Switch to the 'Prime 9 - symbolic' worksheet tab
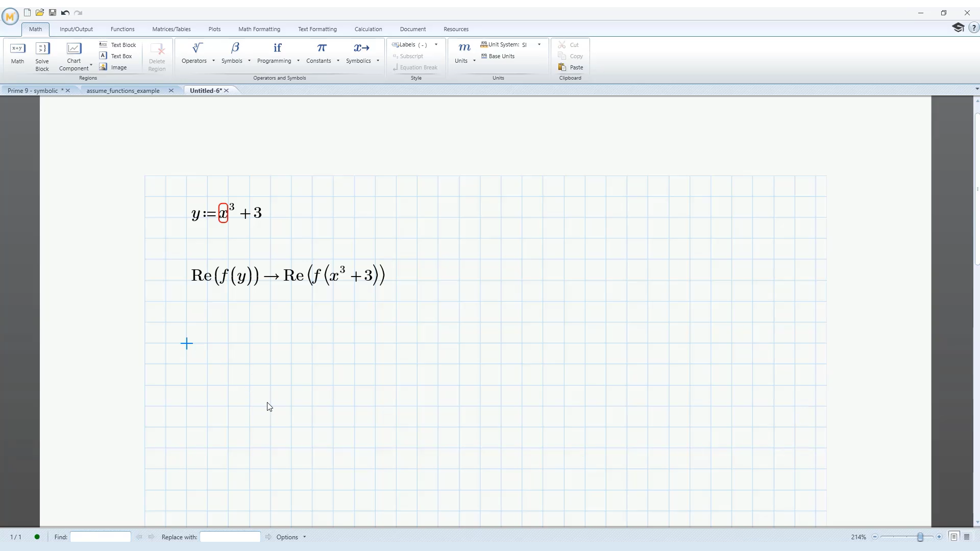The image size is (980, 551). point(33,91)
